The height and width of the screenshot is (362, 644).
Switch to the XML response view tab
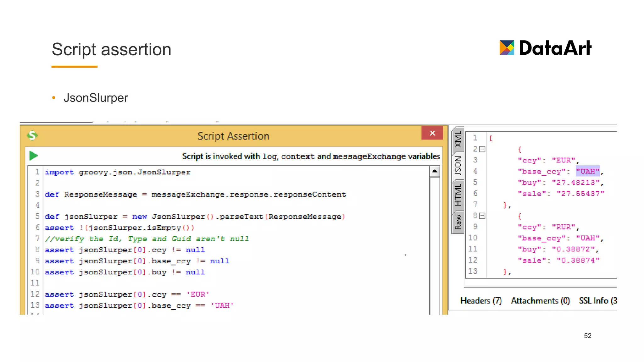coord(458,139)
